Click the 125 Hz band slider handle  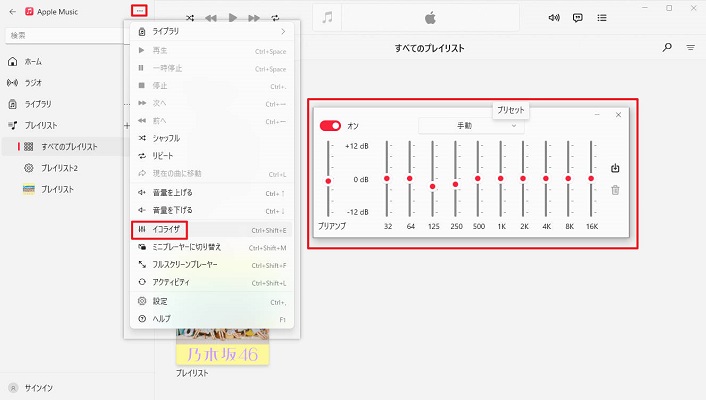432,186
